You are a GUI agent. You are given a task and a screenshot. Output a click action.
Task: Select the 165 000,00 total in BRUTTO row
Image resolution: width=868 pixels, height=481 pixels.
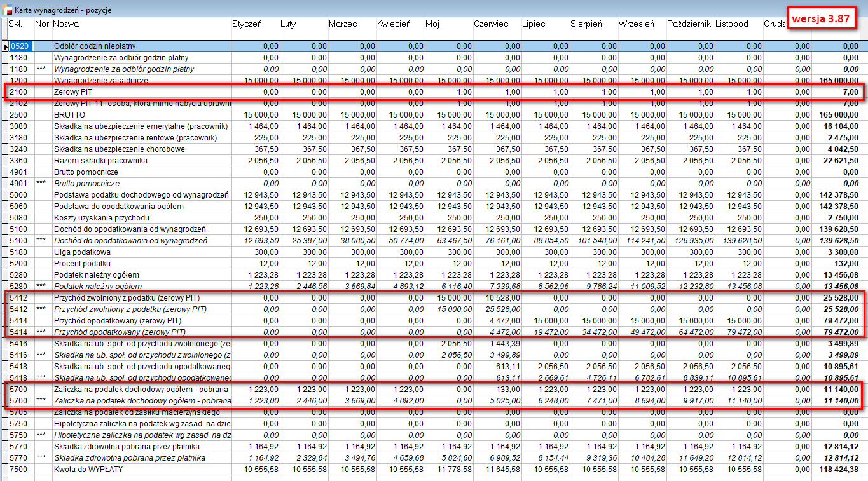[x=836, y=115]
